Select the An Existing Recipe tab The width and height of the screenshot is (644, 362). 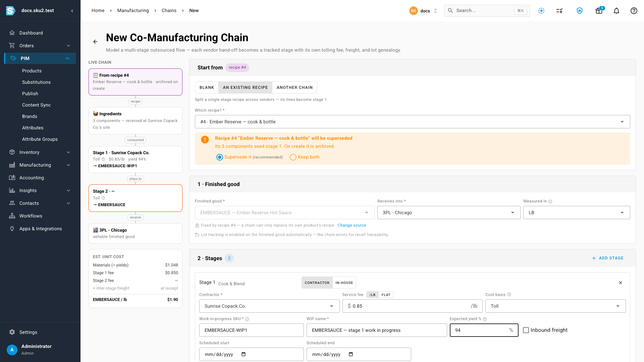tap(245, 87)
